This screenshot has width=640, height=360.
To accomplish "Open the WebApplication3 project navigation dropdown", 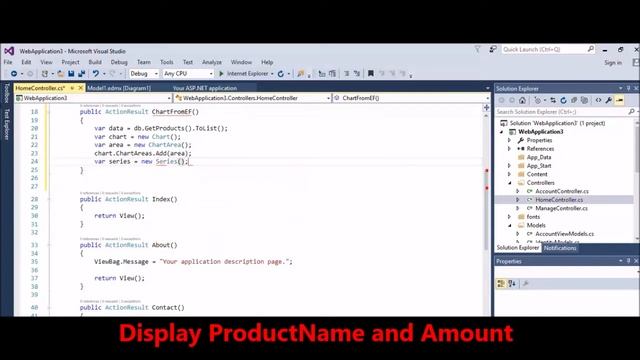I will [93, 98].
